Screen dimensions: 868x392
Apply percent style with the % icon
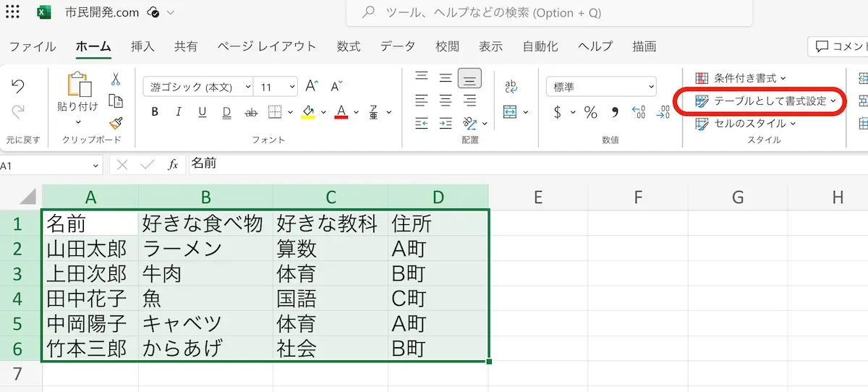pos(591,112)
